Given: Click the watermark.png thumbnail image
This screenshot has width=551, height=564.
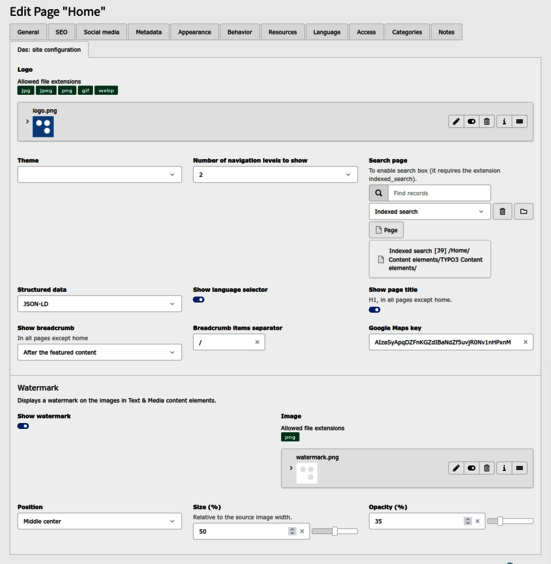Looking at the screenshot, I should pyautogui.click(x=307, y=473).
